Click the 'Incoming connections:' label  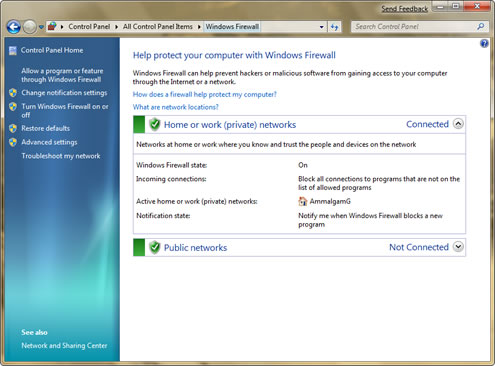point(171,179)
